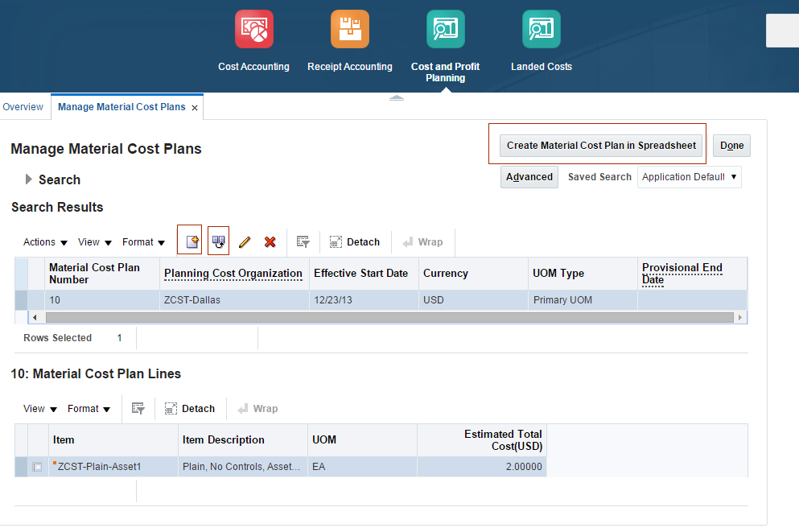Click the Item column header
This screenshot has width=799, height=532.
(113, 440)
